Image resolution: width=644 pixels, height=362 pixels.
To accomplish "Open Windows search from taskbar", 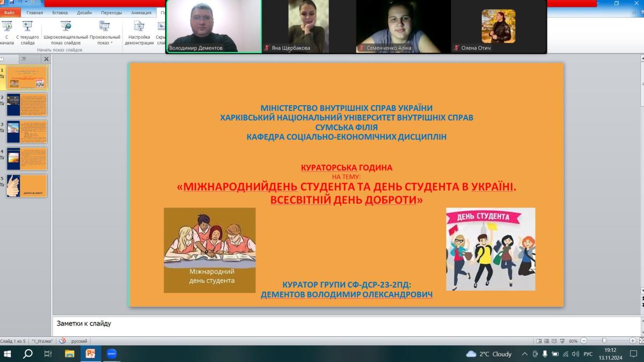I will 28,354.
